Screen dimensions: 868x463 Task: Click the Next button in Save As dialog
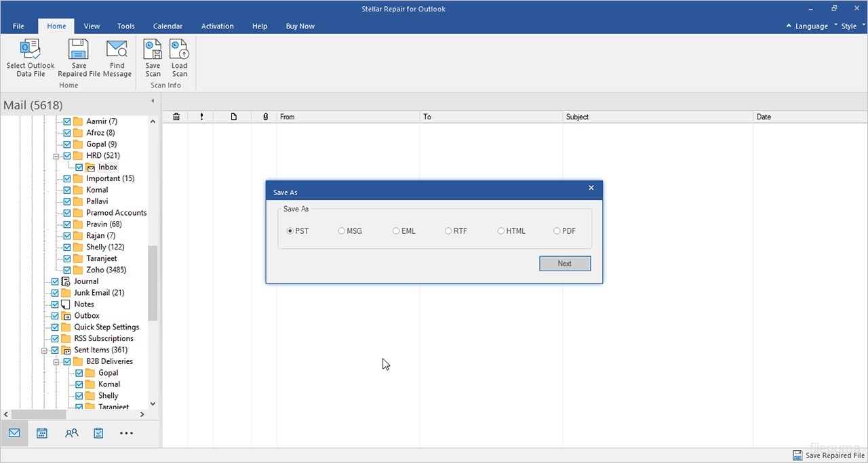point(564,264)
